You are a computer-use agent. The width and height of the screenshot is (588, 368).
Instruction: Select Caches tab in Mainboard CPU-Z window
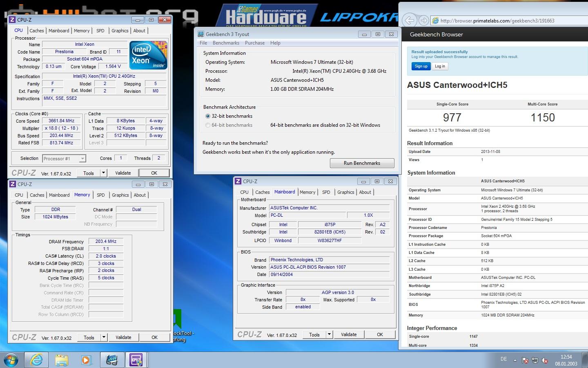(262, 192)
